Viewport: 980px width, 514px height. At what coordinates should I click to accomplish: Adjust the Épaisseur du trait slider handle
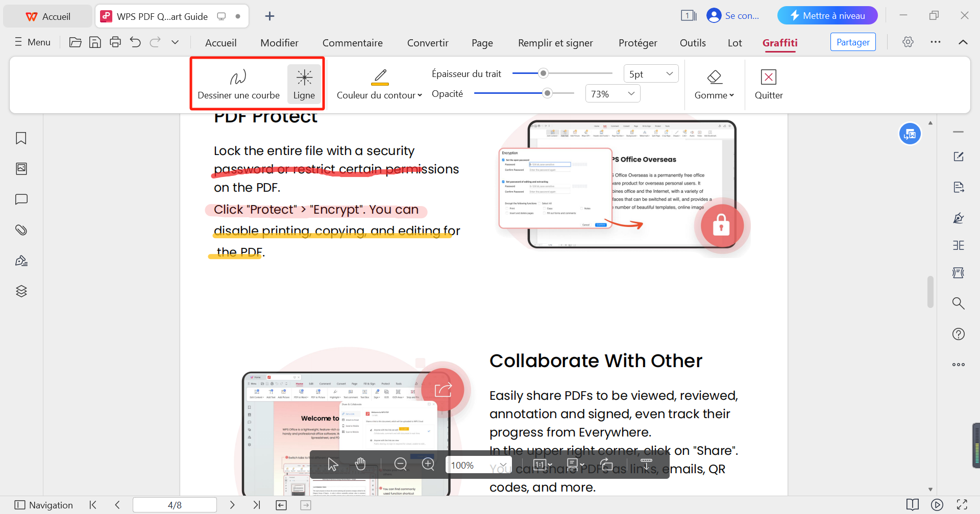pos(544,73)
